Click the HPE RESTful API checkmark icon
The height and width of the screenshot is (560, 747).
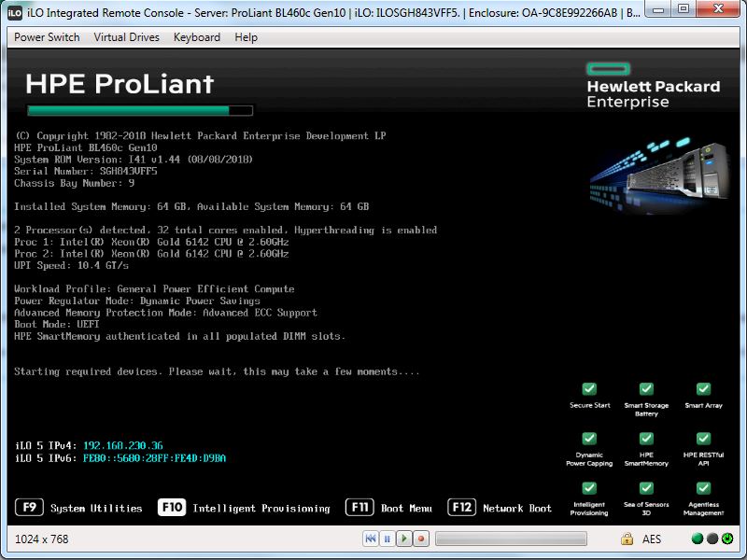point(704,438)
